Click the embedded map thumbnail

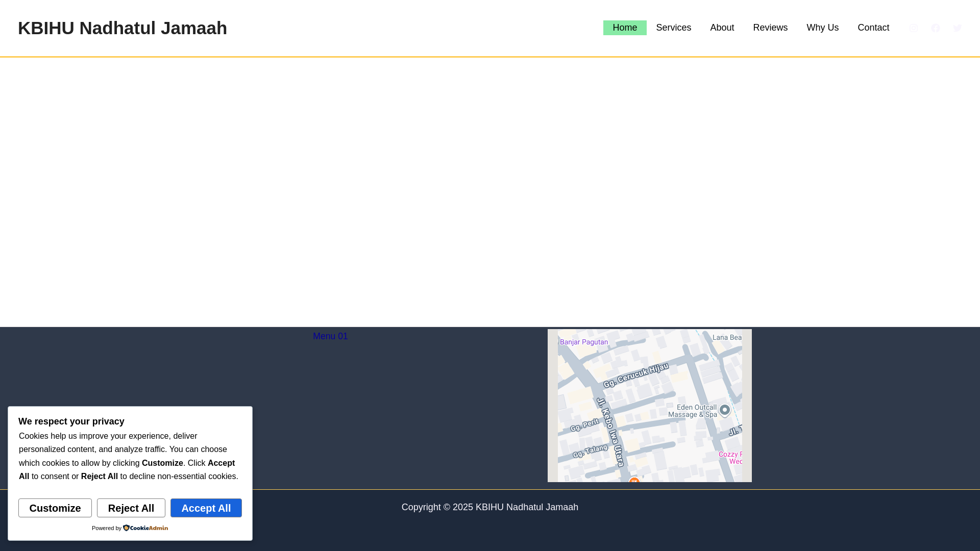[x=649, y=406]
